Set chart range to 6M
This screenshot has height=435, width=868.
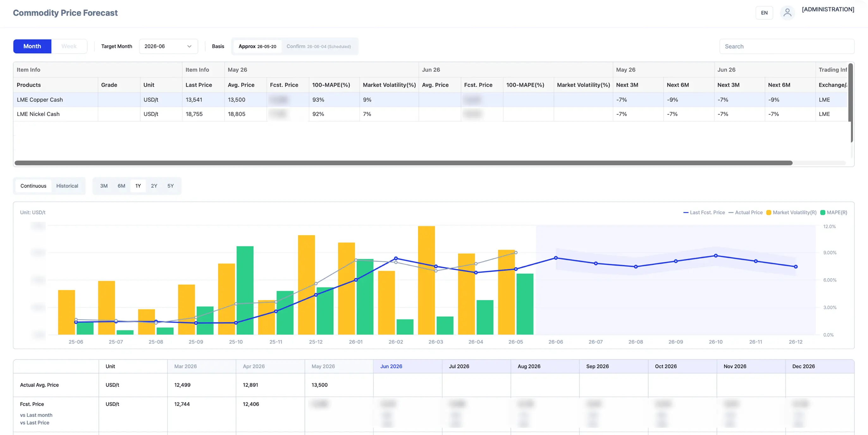pyautogui.click(x=121, y=186)
